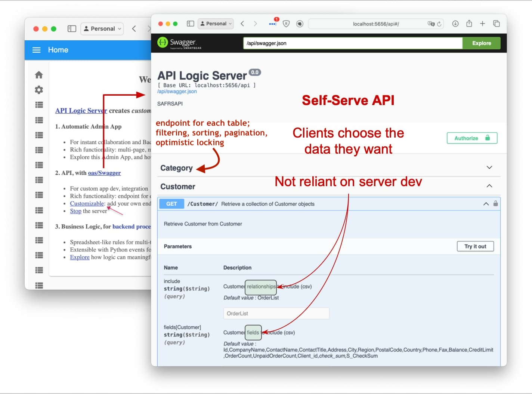Click the localhost:5656/api address bar

pyautogui.click(x=376, y=24)
